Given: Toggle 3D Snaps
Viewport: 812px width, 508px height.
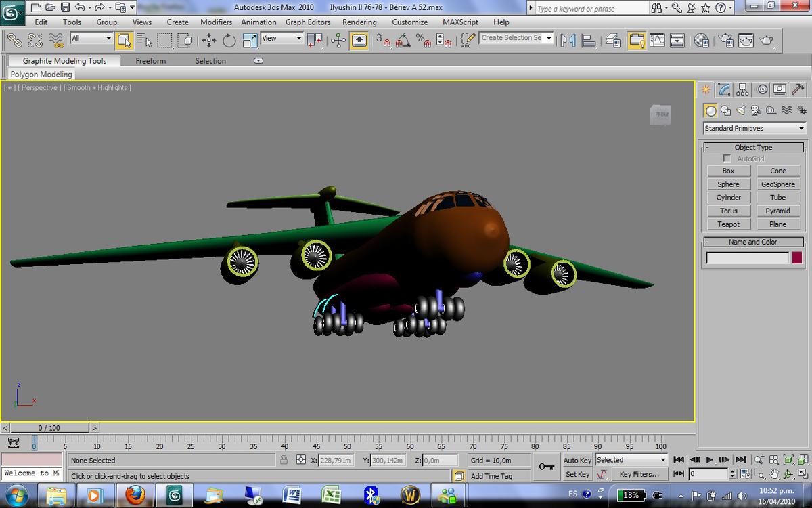Looking at the screenshot, I should [383, 41].
